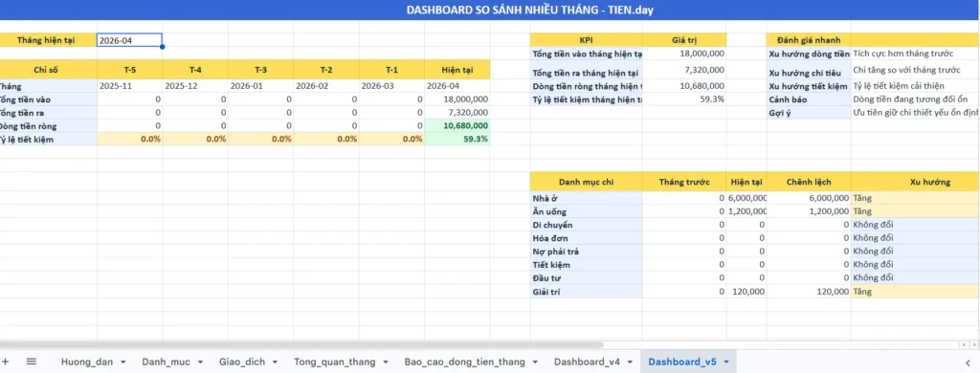Open Dashboard_v5 tab dropdown arrow

(x=726, y=362)
